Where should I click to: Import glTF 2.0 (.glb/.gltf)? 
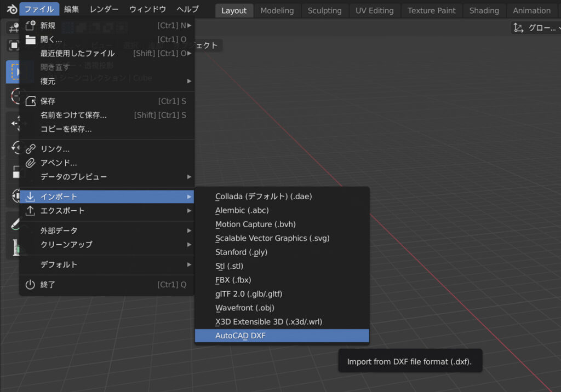[282, 294]
